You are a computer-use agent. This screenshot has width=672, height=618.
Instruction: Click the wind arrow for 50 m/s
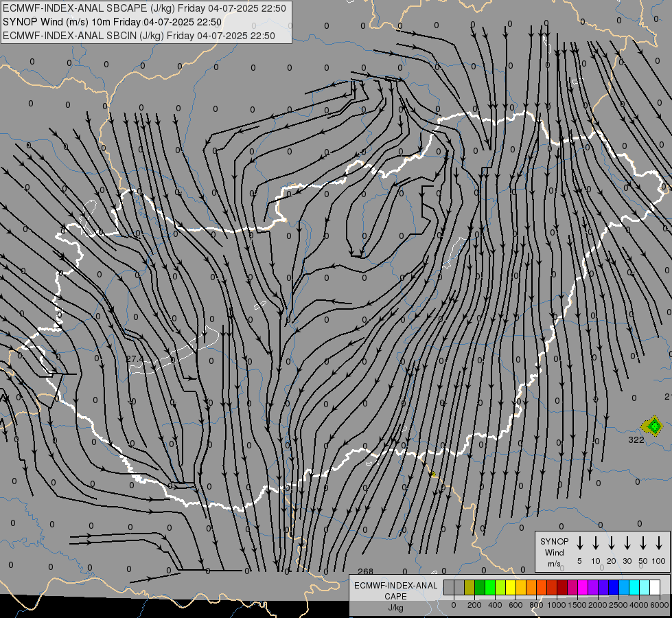click(x=643, y=542)
